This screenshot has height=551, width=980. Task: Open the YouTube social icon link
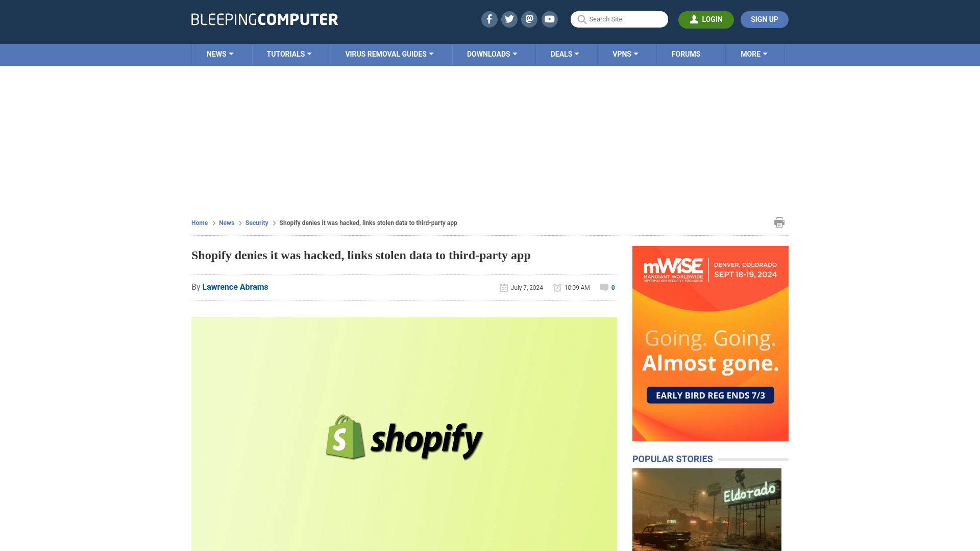(x=549, y=19)
